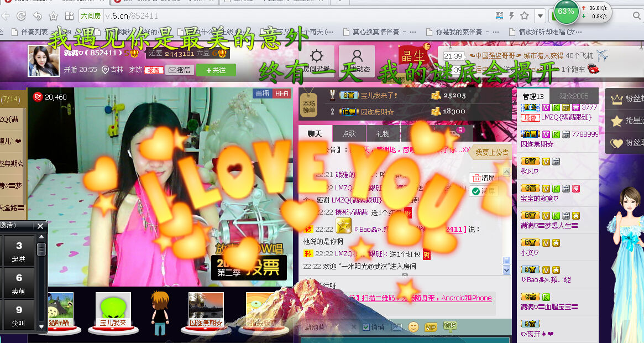Open the 情歌好听却难唱 bookmark
Image resolution: width=644 pixels, height=343 pixels.
click(x=546, y=32)
